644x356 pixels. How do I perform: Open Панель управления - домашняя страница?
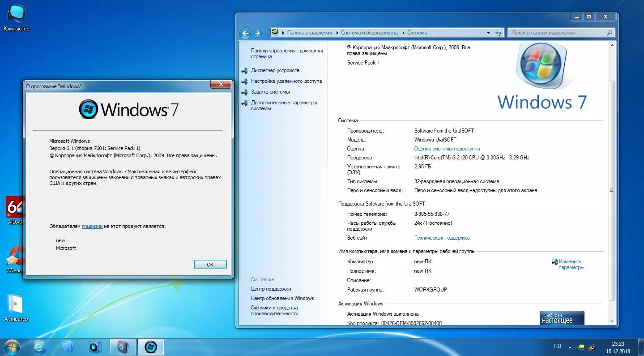[287, 54]
